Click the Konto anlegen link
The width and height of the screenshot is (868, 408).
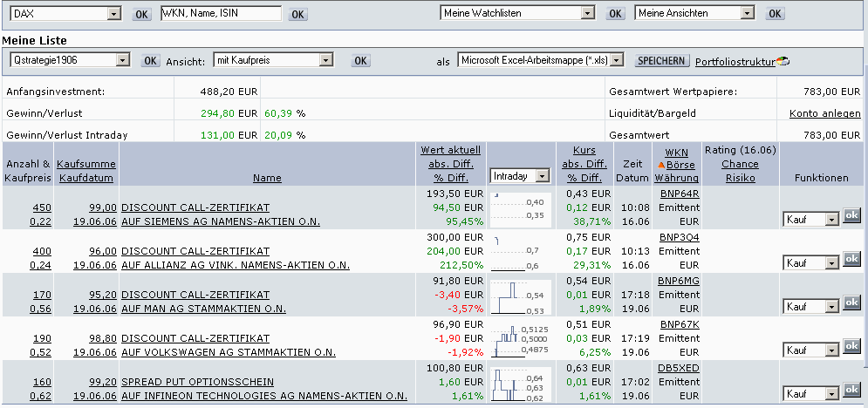point(824,114)
